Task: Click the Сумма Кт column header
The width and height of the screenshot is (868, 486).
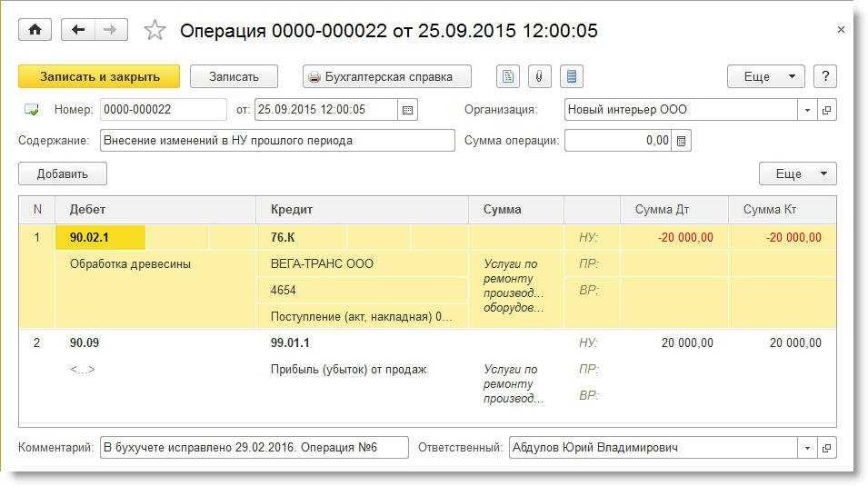Action: tap(783, 209)
